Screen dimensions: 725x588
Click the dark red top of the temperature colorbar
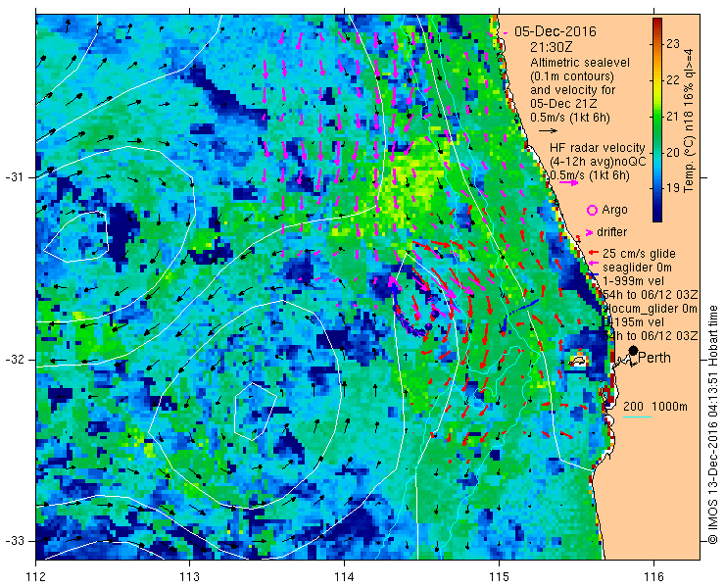tap(657, 22)
